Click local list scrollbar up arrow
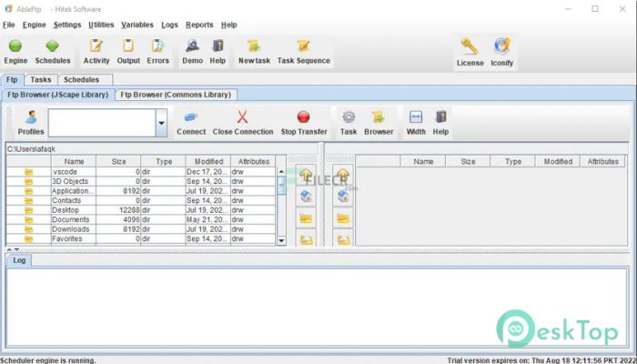The image size is (637, 364). coord(281,171)
